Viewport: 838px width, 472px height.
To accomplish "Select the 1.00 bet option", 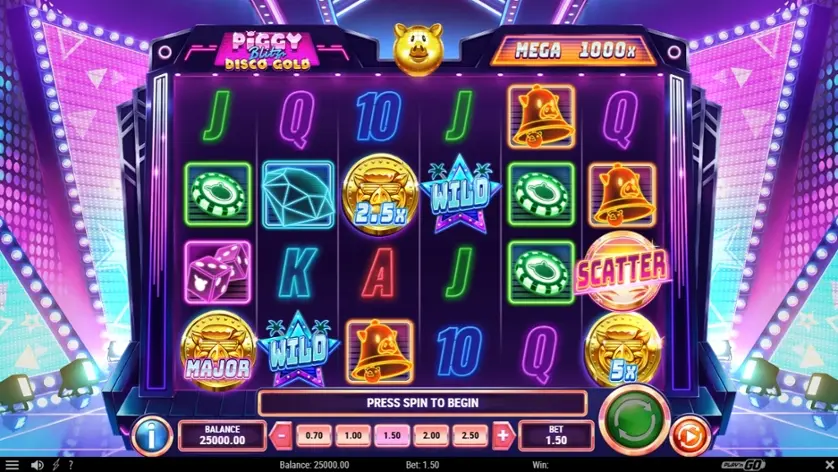I will (x=353, y=436).
